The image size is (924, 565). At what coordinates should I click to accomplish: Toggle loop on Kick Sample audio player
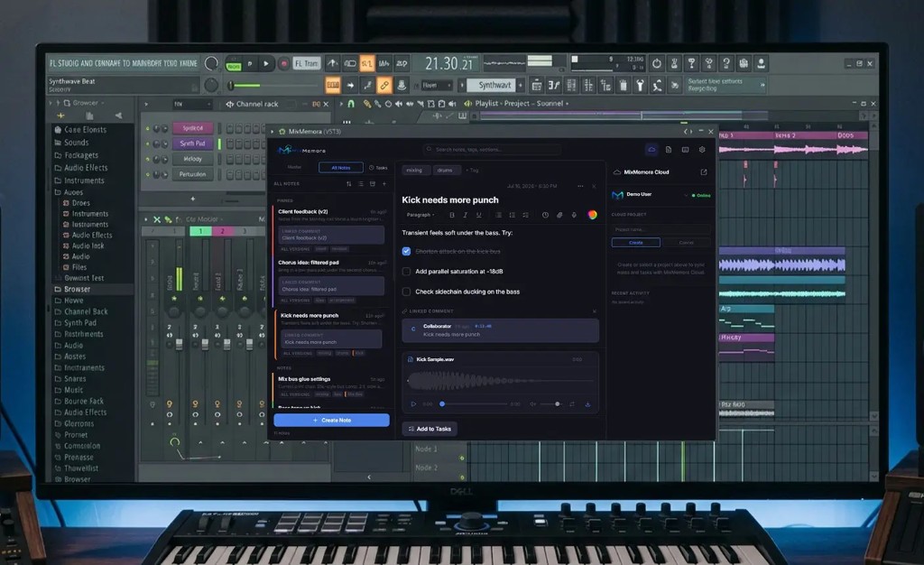pos(571,404)
